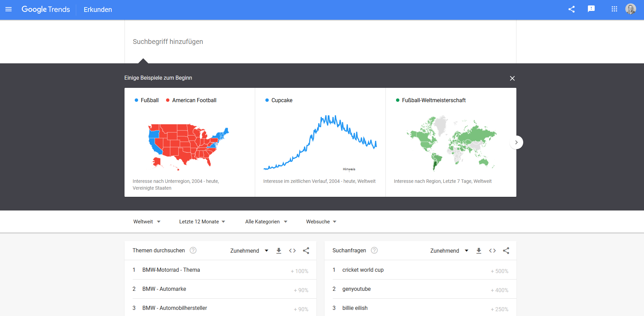
Task: Download the Themen durchsuchen data as CSV
Action: (x=279, y=251)
